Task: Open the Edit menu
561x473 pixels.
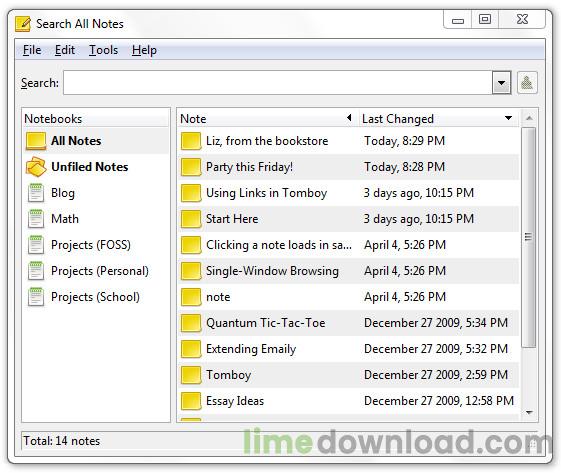Action: pyautogui.click(x=65, y=50)
